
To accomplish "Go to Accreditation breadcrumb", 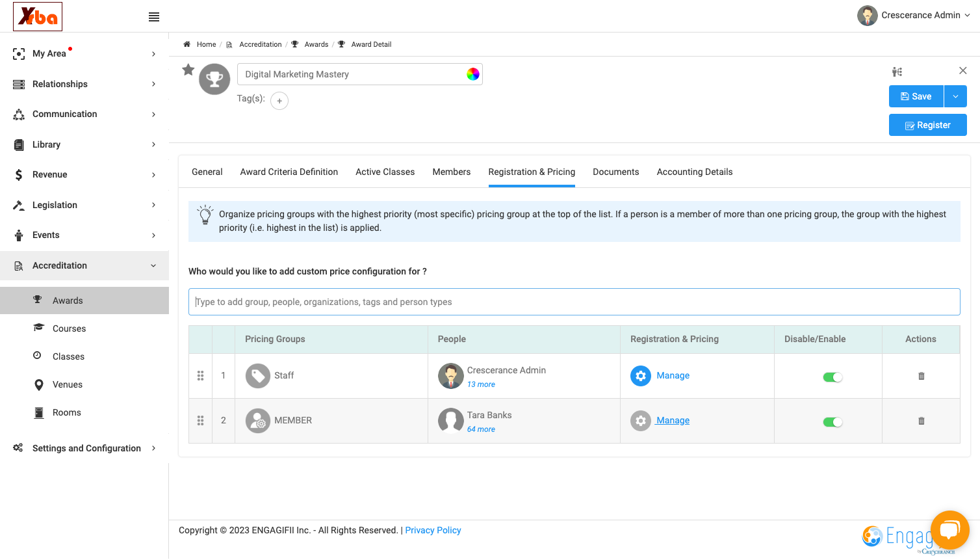I will pos(261,44).
